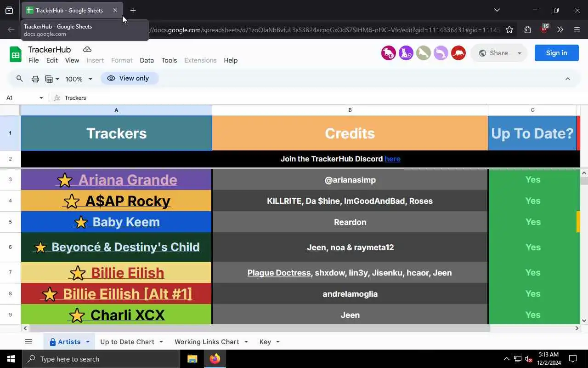588x368 pixels.
Task: Click the Name box showing A1
Action: (x=21, y=98)
